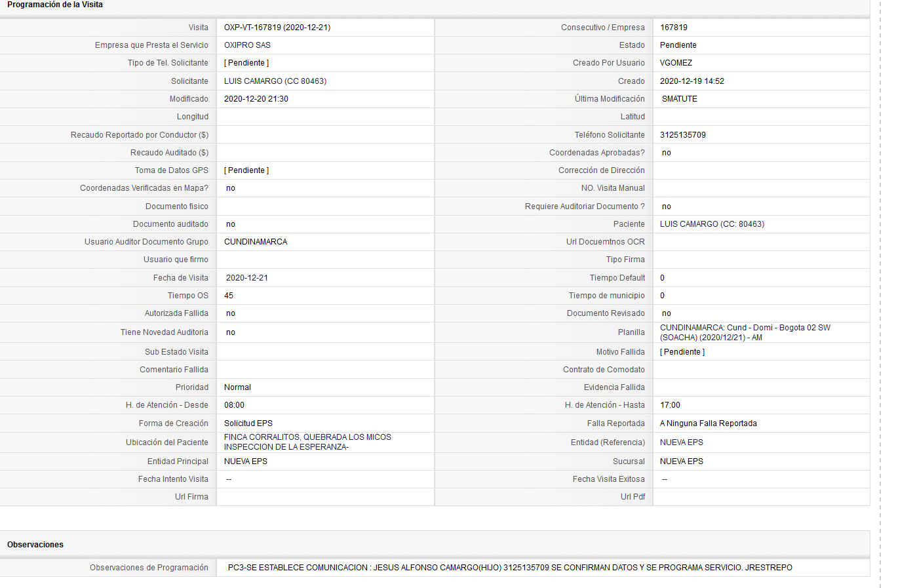This screenshot has width=915, height=588.
Task: Select Fecha de Visita value 2020-12-21
Action: (247, 278)
